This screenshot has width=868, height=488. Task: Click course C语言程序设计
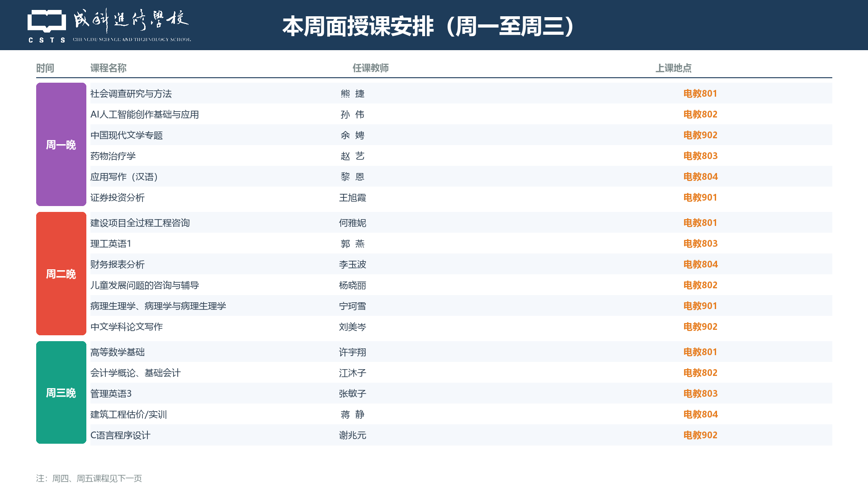[x=120, y=435]
